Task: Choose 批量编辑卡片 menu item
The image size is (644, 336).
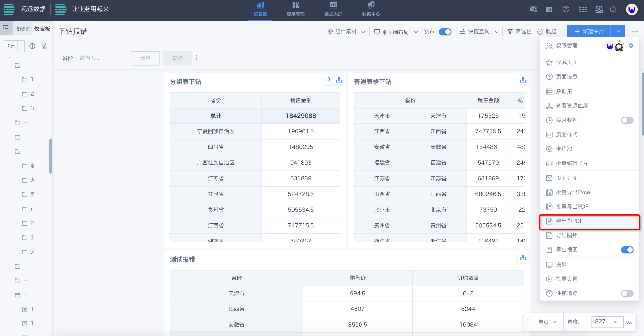Action: 589,163
